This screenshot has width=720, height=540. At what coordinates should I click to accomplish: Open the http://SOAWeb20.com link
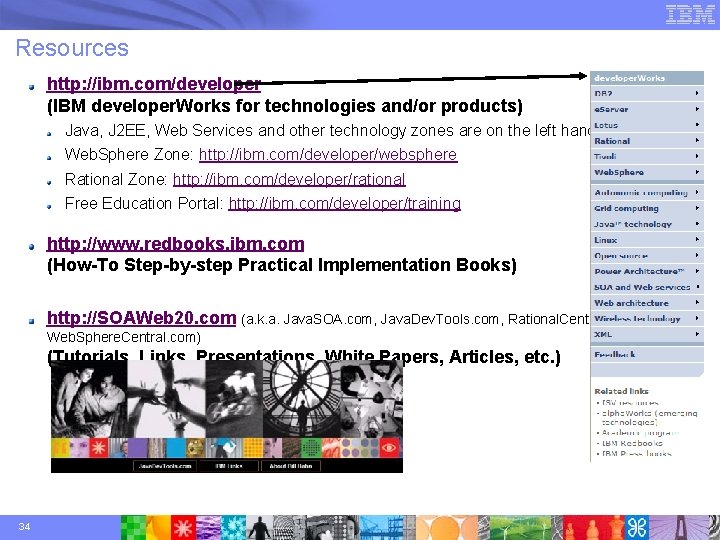point(141,318)
